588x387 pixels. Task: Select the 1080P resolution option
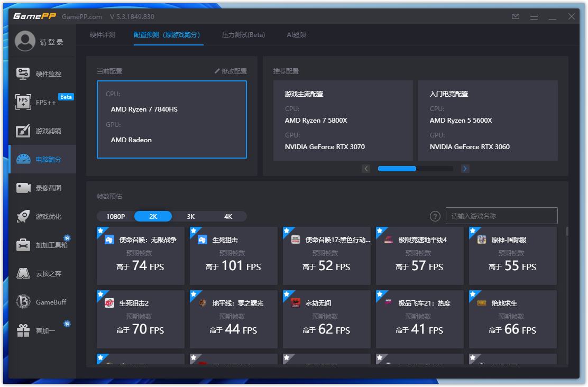tap(115, 216)
